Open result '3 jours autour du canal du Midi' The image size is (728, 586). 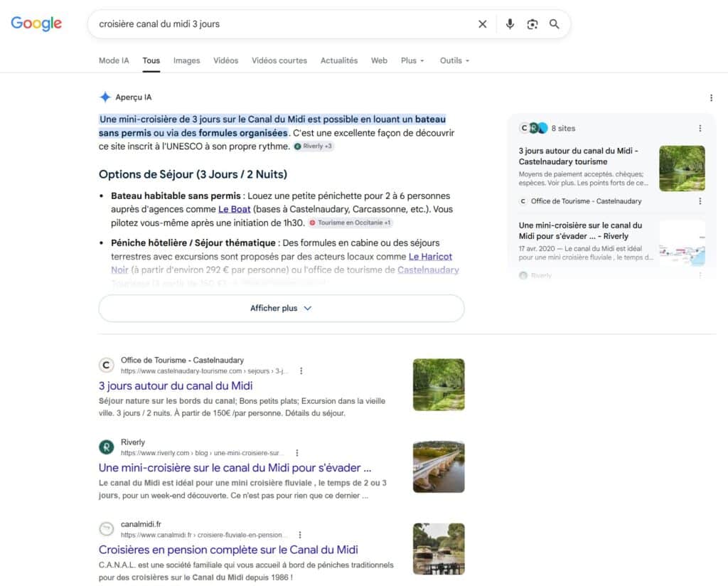(x=176, y=386)
